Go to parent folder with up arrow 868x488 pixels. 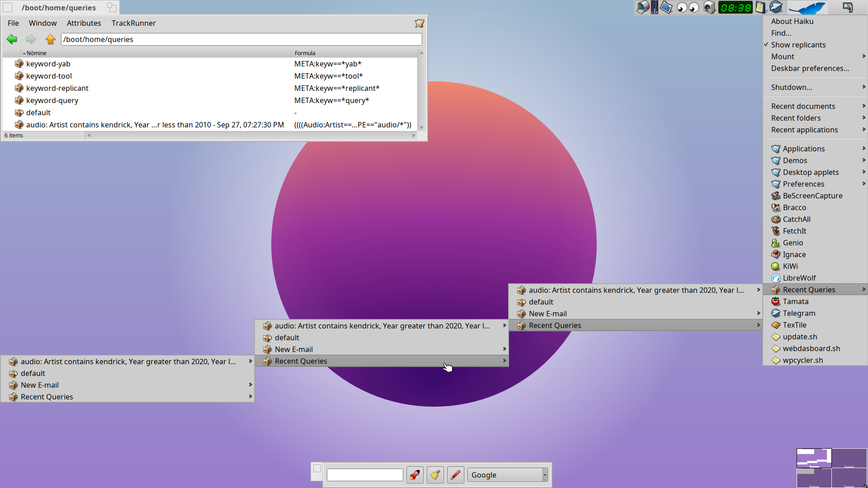click(x=51, y=39)
